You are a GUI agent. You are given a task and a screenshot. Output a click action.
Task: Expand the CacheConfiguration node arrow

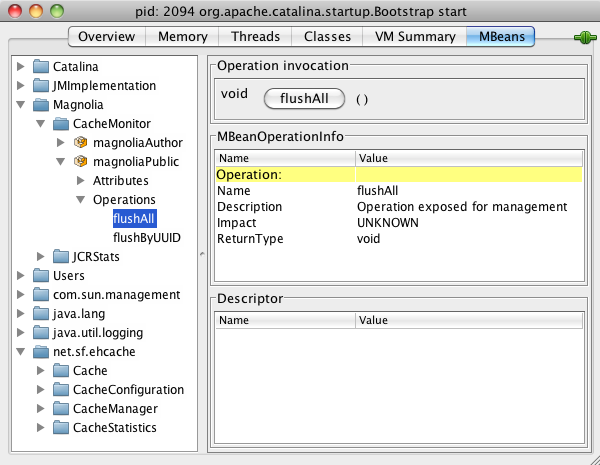coord(41,390)
